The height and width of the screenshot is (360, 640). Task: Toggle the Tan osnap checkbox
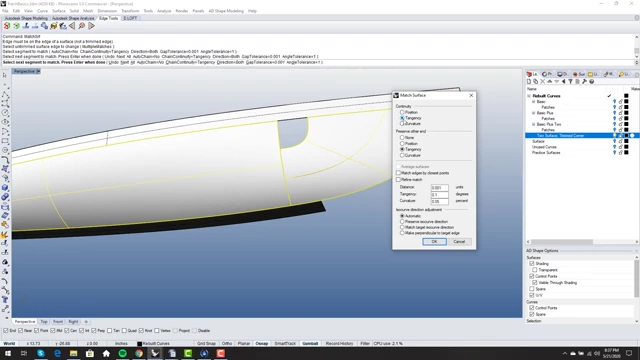pyautogui.click(x=110, y=331)
